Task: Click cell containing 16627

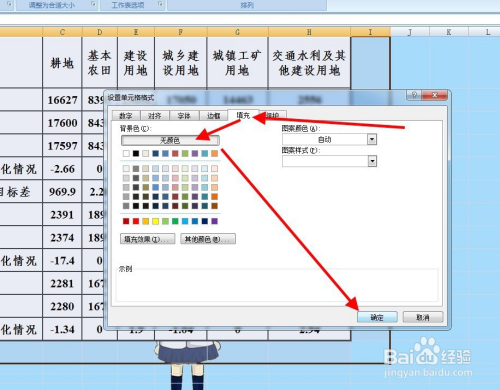Action: coord(62,100)
